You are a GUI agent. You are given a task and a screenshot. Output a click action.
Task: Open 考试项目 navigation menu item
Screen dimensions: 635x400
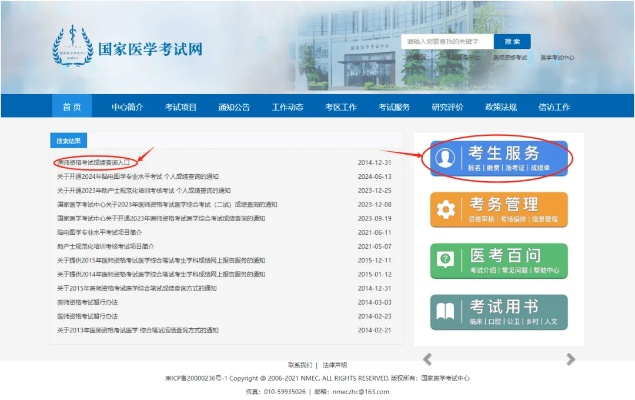[x=181, y=106]
